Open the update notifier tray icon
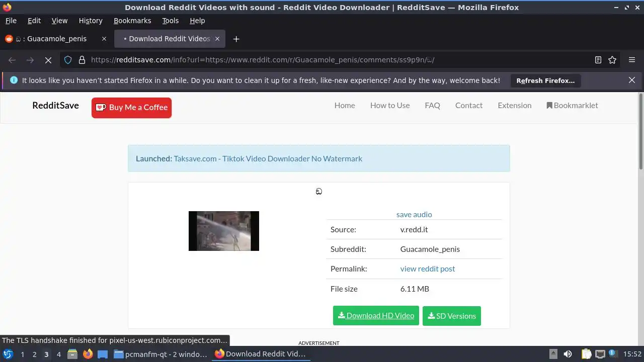The width and height of the screenshot is (644, 362). tap(613, 354)
